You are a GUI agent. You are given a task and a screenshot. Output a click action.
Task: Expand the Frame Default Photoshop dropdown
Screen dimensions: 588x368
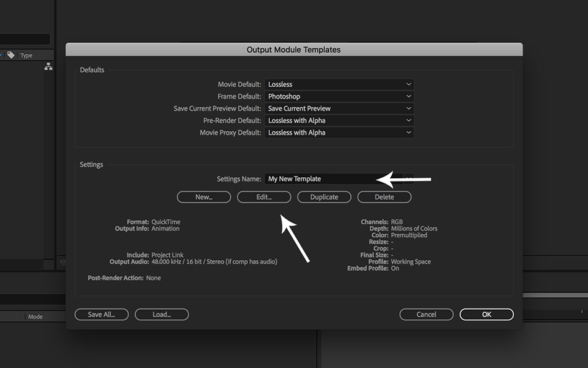pos(339,97)
